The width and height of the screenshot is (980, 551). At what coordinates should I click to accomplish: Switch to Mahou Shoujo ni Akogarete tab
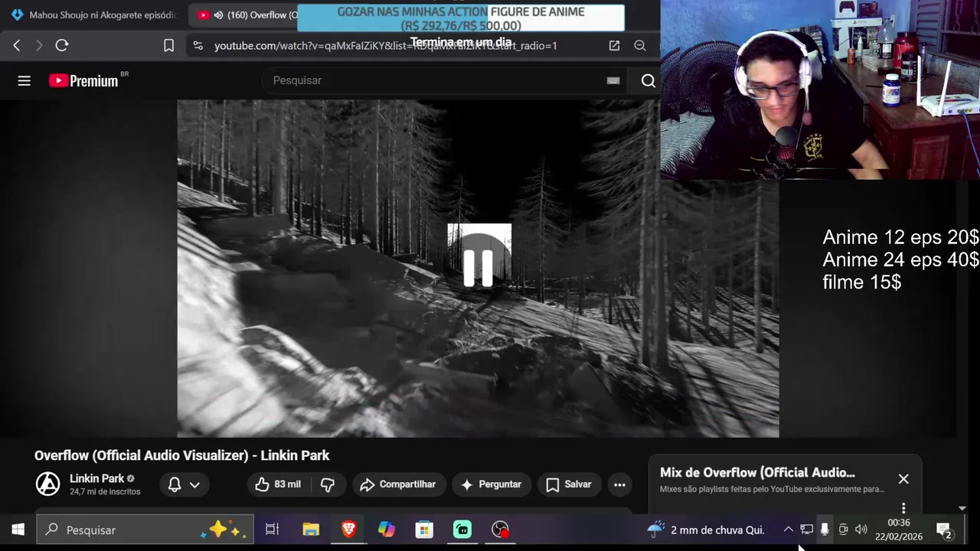tap(93, 15)
